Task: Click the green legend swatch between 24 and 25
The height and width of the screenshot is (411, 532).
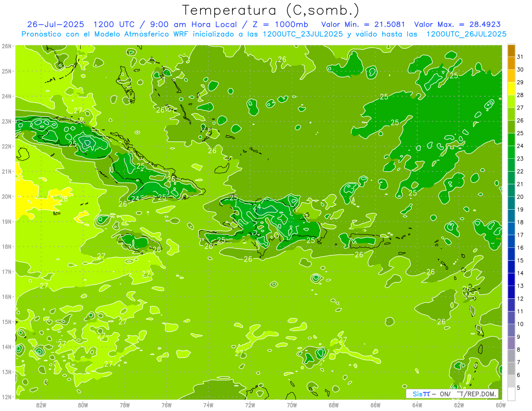Action: tap(511, 140)
